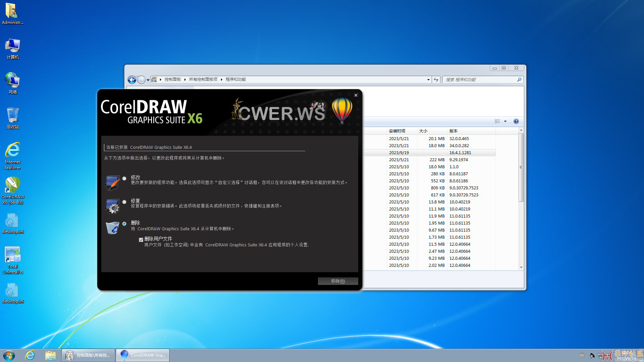
Task: Select the 计算机 desktop icon
Action: pyautogui.click(x=12, y=49)
